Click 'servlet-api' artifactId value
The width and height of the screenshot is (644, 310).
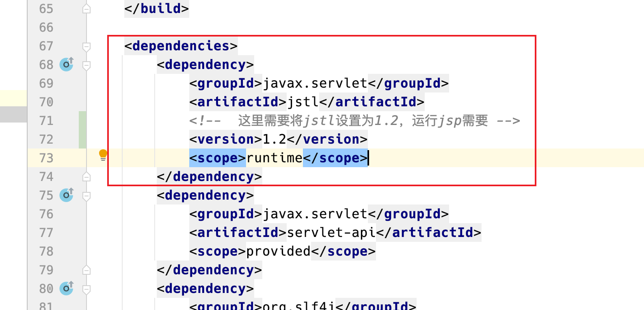331,232
